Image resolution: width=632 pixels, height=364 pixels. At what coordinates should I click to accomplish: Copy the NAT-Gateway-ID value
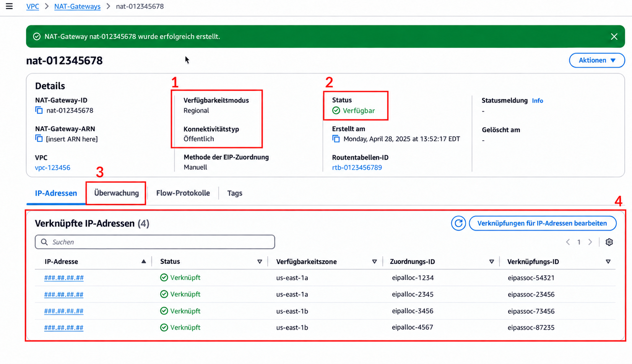tap(39, 110)
